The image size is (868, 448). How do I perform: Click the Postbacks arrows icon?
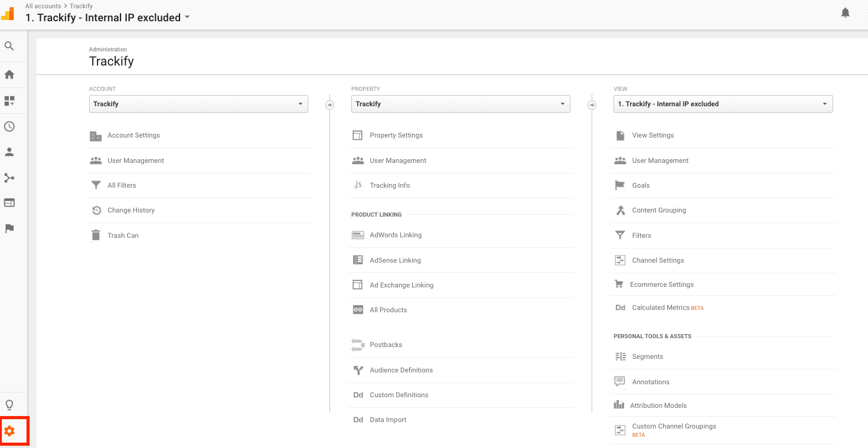[358, 345]
